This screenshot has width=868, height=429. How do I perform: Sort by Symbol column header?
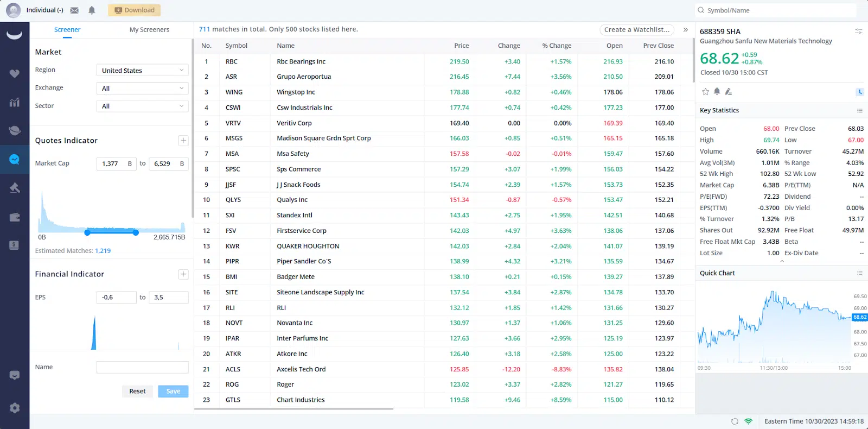237,46
